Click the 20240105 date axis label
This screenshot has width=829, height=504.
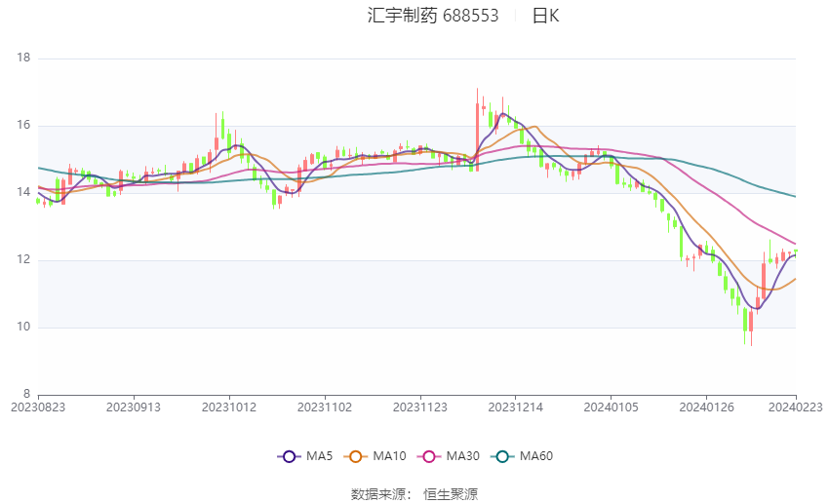(612, 407)
